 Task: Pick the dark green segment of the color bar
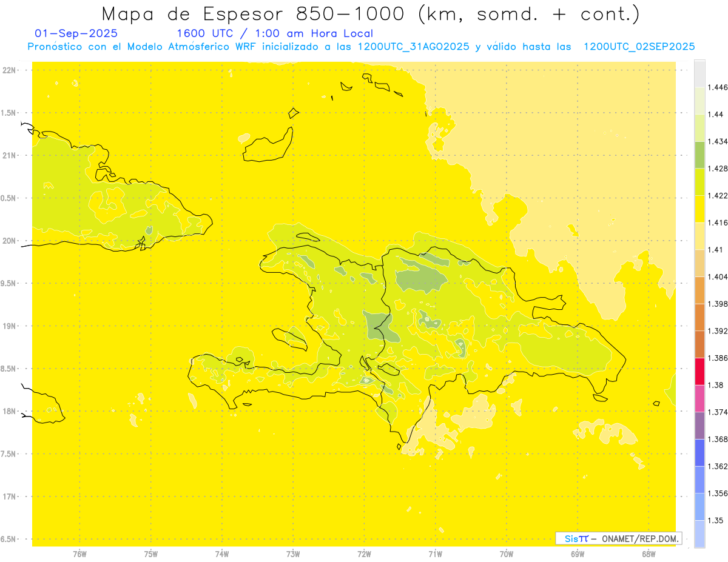tap(699, 155)
